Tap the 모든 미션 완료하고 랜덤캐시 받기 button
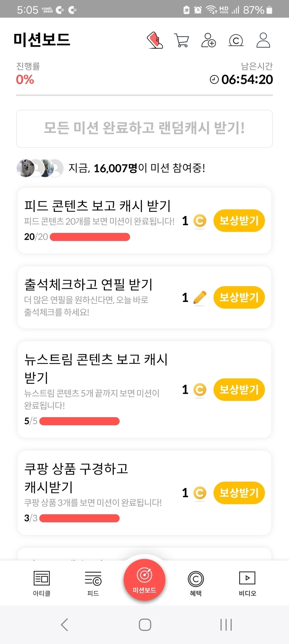 pos(144,129)
